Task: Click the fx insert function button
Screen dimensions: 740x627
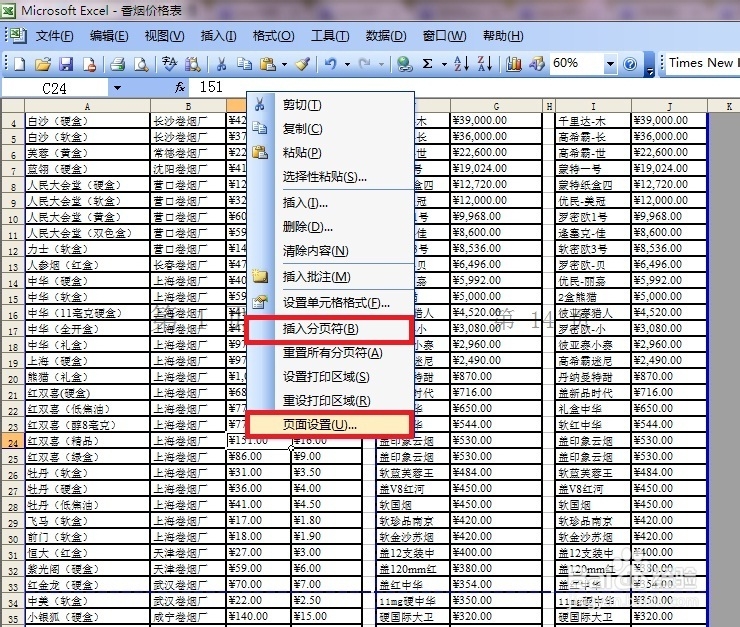Action: 180,87
